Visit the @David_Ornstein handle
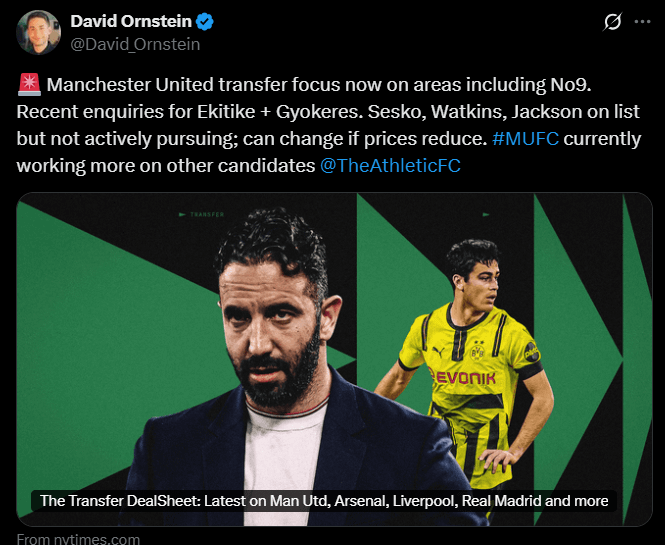 point(135,44)
